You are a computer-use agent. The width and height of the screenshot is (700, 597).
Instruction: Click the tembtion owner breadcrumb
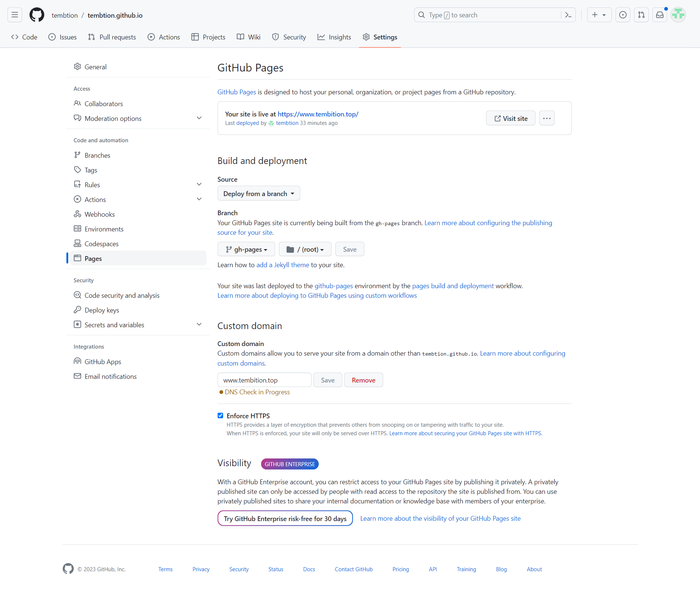click(x=65, y=15)
